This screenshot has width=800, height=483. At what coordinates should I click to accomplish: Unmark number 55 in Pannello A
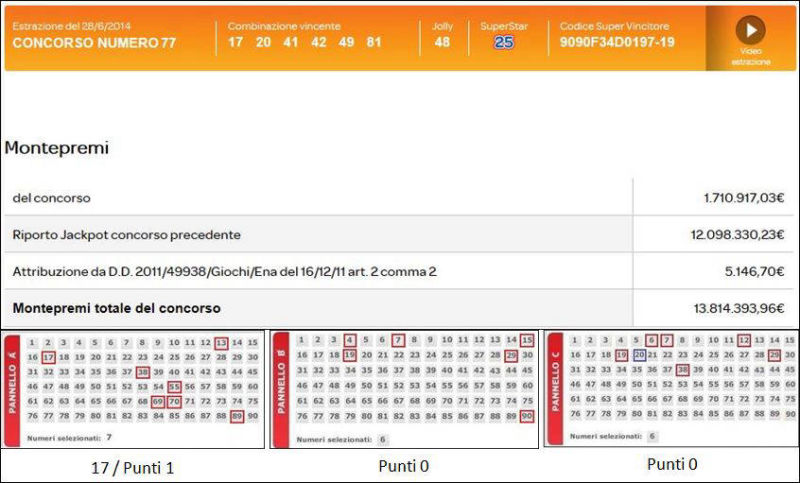coord(174,387)
